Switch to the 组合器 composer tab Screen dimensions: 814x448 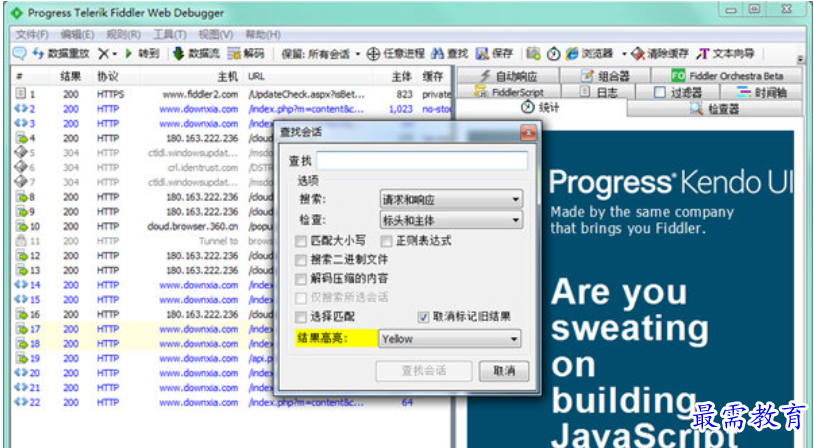605,76
